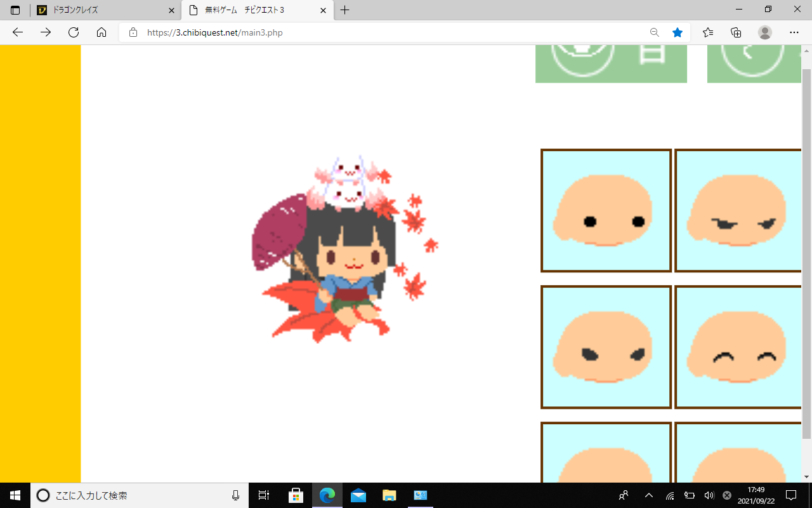Close the チビクエスト3 tab
Viewport: 812px width, 508px height.
click(324, 10)
